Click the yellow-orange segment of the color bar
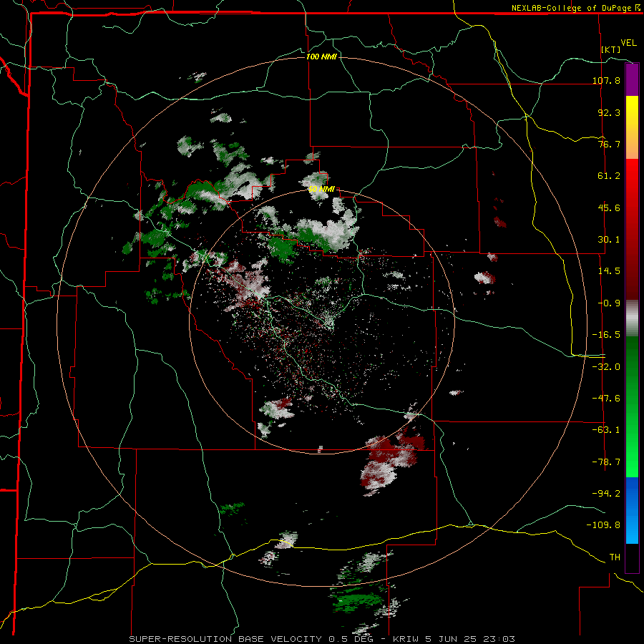Image resolution: width=644 pixels, height=644 pixels. [632, 127]
